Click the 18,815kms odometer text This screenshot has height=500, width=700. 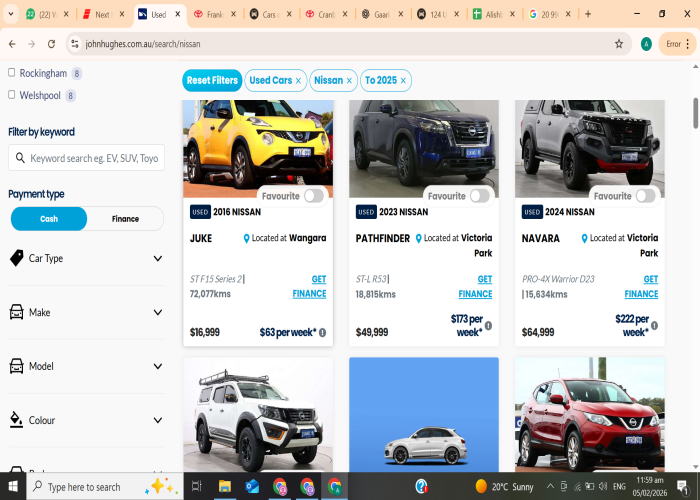[x=375, y=294]
